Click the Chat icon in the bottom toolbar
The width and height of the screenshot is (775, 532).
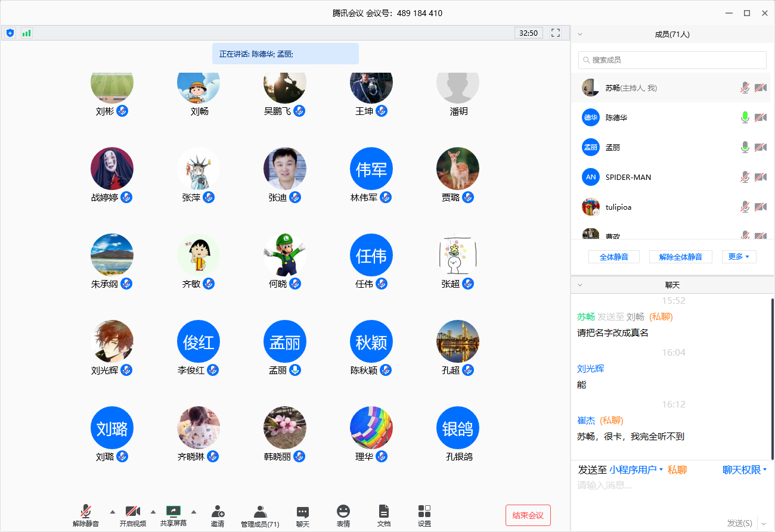coord(303,512)
